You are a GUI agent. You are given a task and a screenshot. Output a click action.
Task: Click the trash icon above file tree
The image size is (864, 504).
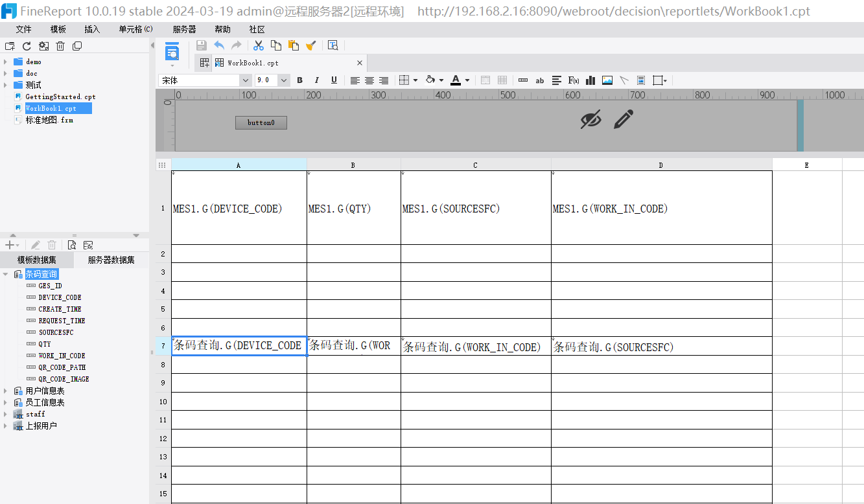tap(60, 46)
